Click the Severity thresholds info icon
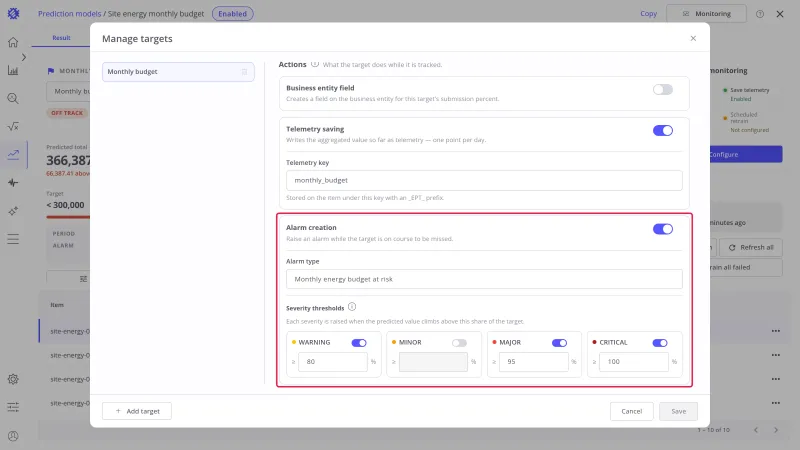The image size is (800, 450). click(x=352, y=307)
